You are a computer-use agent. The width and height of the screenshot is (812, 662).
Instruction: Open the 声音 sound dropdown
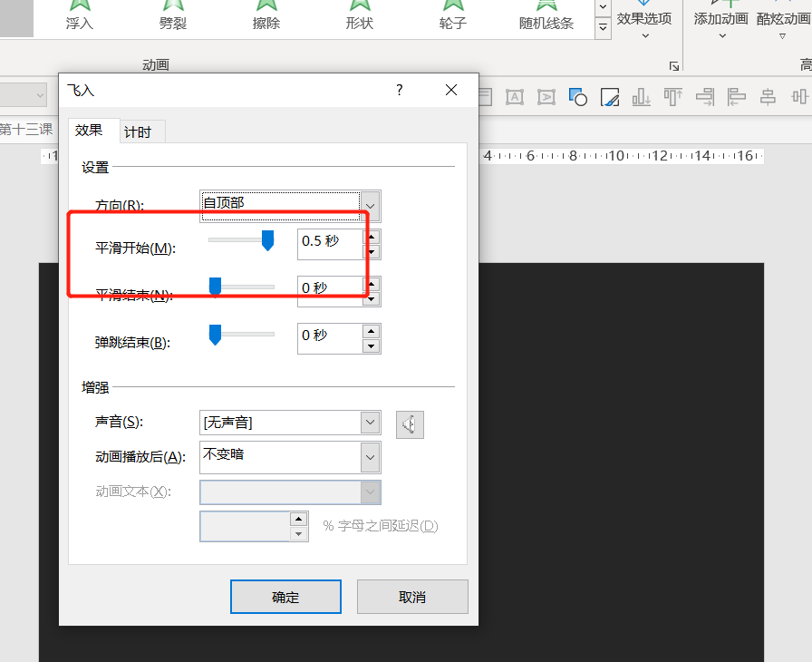[x=369, y=422]
